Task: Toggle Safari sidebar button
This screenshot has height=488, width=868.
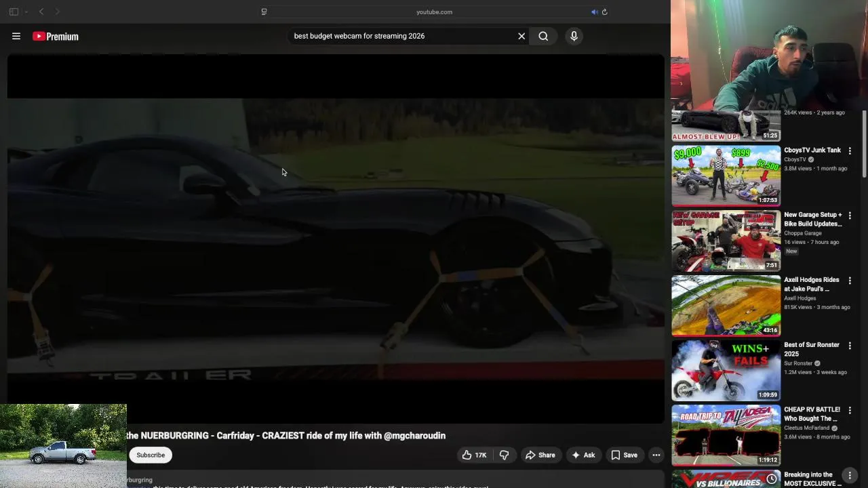Action: tap(14, 12)
